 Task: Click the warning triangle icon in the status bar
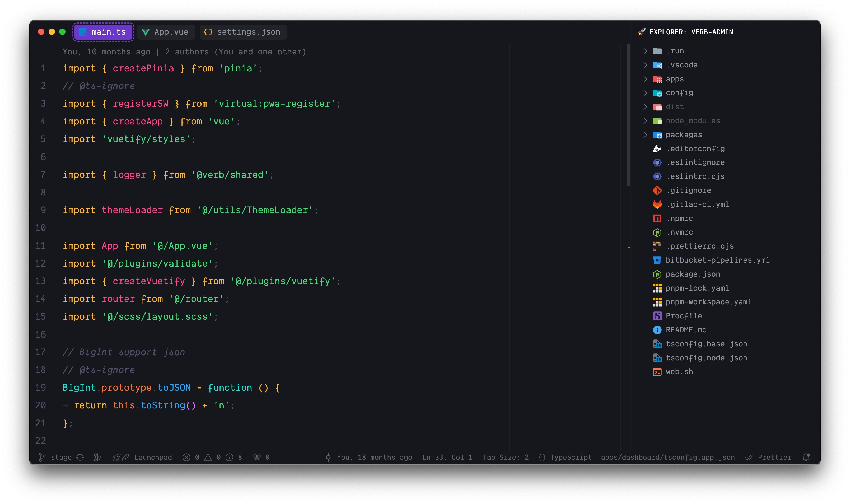click(x=208, y=457)
